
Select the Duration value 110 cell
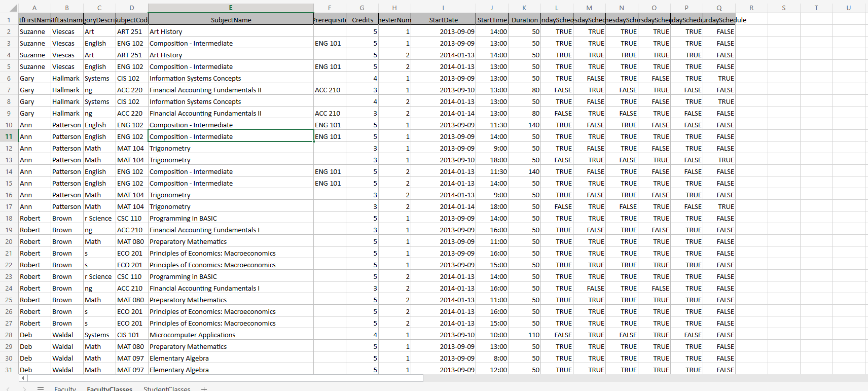tap(524, 335)
